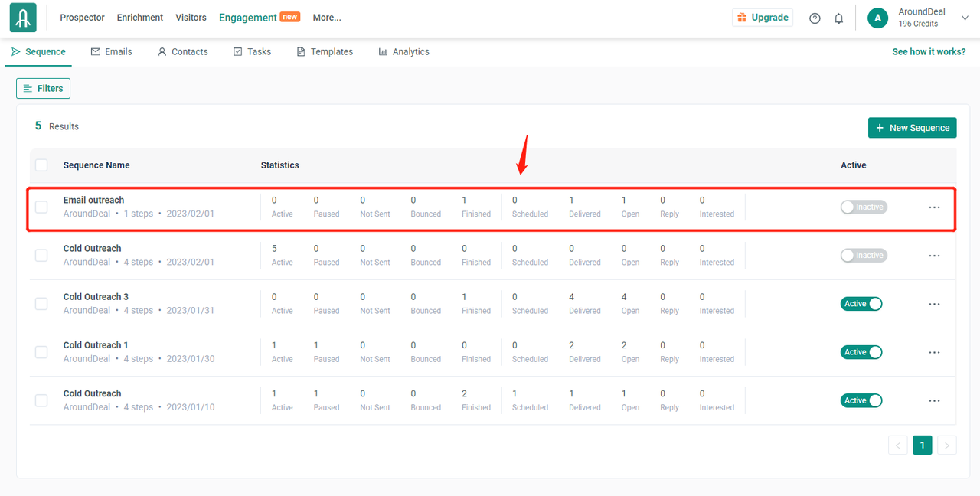Open three-dot menu for Cold Outreach 1

coord(934,352)
